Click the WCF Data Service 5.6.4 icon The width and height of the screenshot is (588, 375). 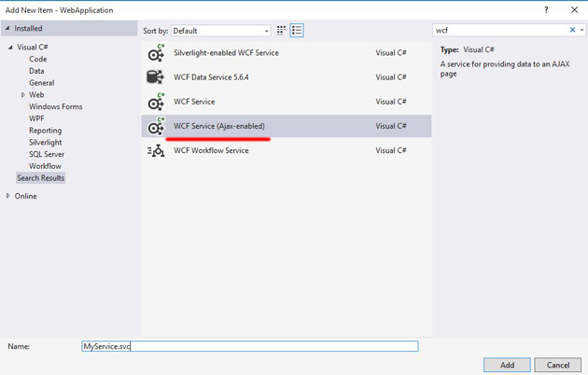point(155,77)
